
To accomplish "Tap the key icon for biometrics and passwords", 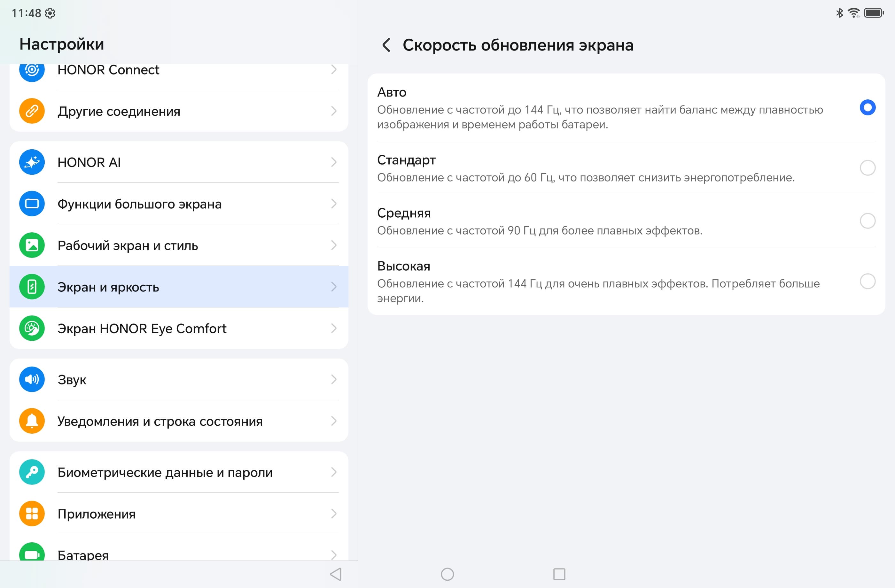I will [32, 472].
